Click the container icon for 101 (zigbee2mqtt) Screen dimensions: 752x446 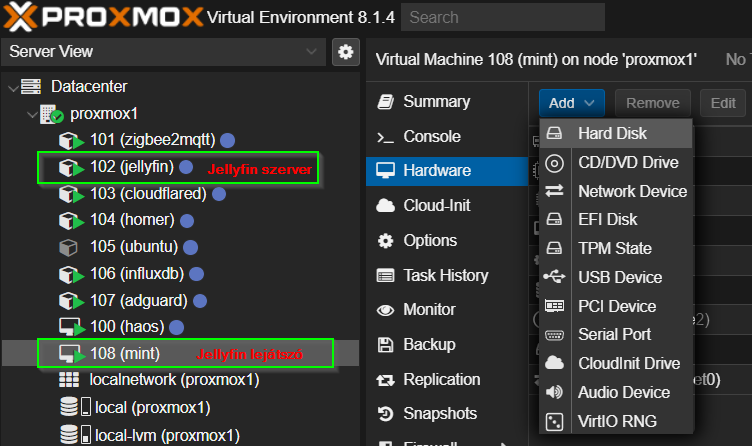(x=71, y=141)
